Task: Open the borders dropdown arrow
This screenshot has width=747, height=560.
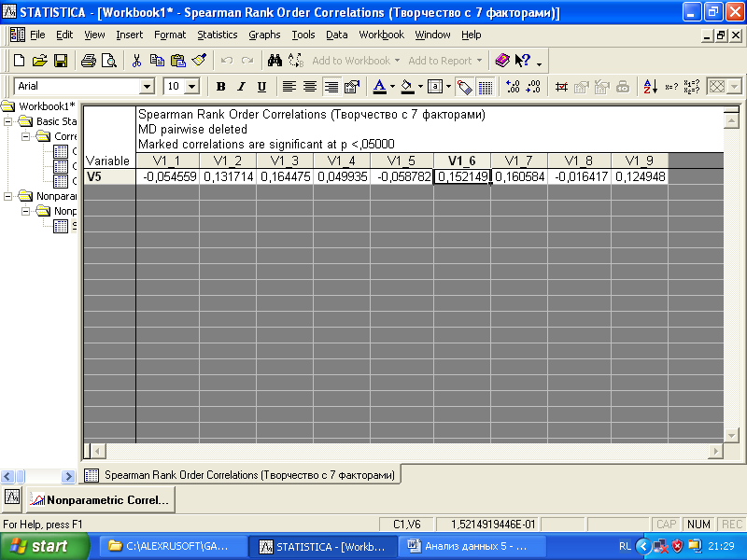Action: point(448,87)
